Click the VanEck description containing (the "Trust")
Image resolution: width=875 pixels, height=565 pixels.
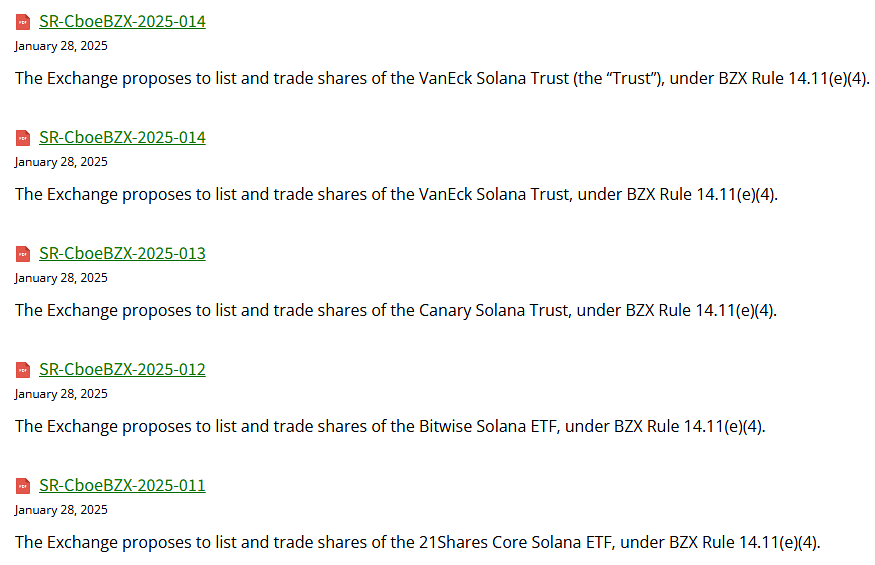coord(442,78)
